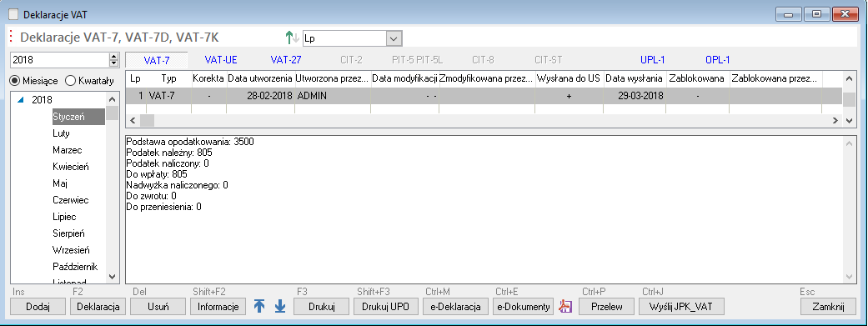Image resolution: width=868 pixels, height=326 pixels.
Task: Select Czerwiec in the month tree
Action: click(70, 200)
